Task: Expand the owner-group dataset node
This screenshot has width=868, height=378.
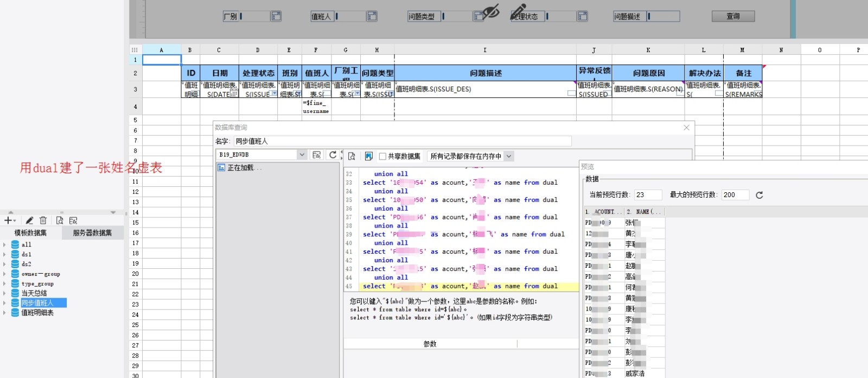Action: coord(5,274)
